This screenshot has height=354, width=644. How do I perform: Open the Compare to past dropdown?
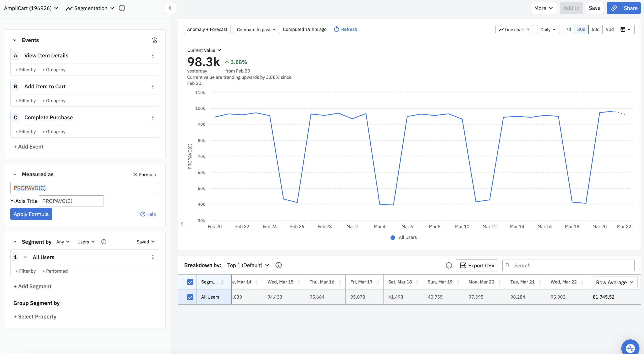(x=256, y=29)
